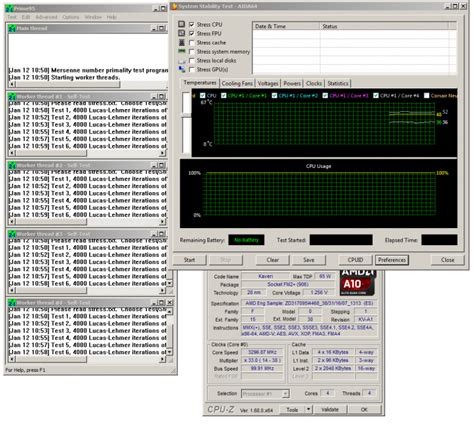Click the CPU chip icon beside Stress CPU
Screen dimensions: 474x432
181,24
